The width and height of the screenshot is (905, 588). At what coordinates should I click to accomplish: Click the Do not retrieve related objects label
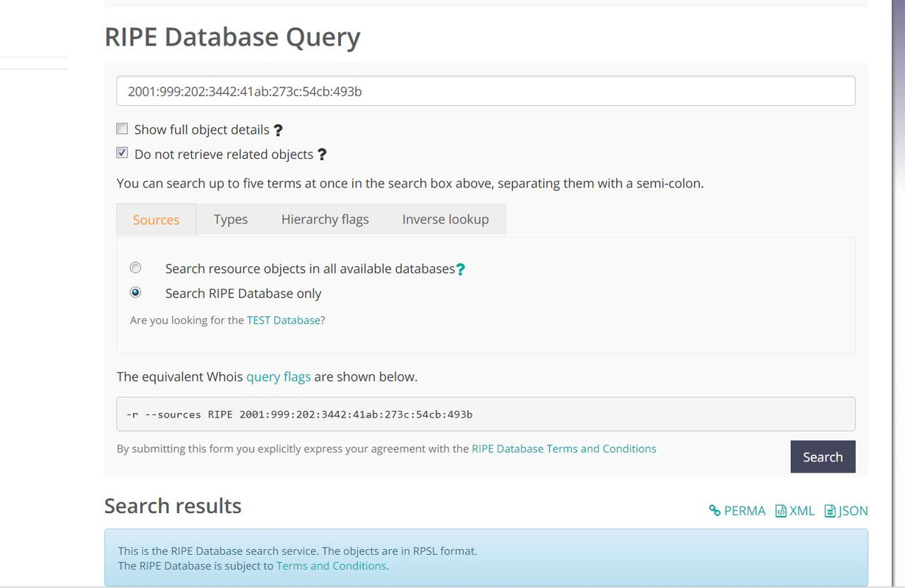point(223,154)
